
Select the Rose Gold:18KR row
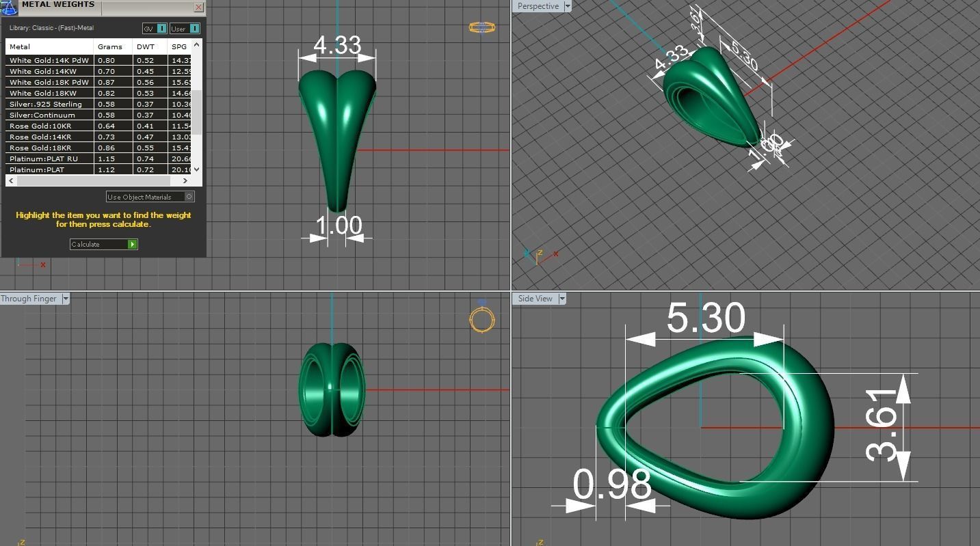pyautogui.click(x=98, y=148)
